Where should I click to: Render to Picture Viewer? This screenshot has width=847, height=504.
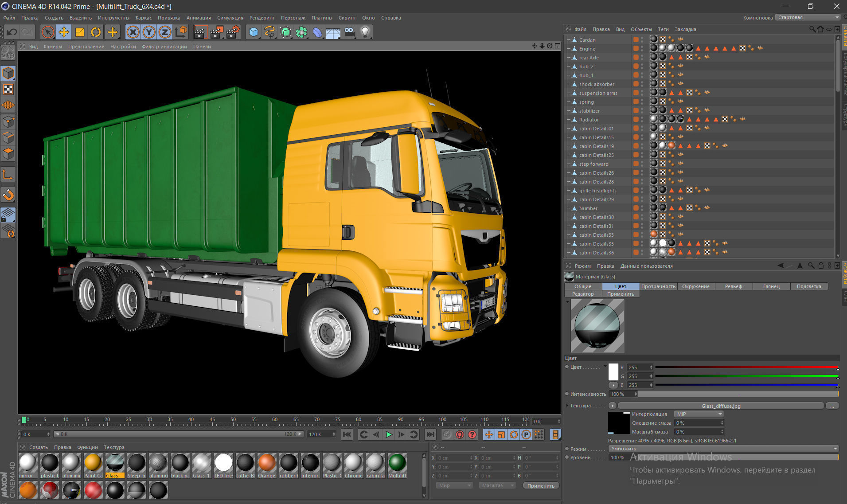217,32
